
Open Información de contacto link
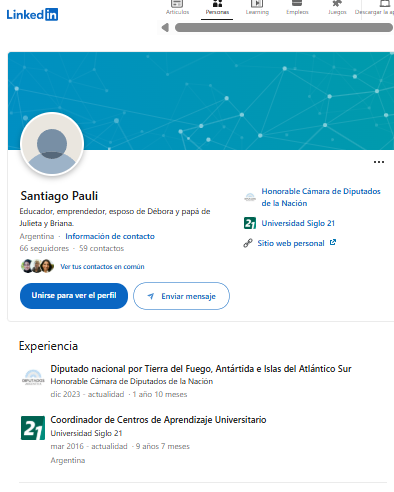pyautogui.click(x=110, y=236)
